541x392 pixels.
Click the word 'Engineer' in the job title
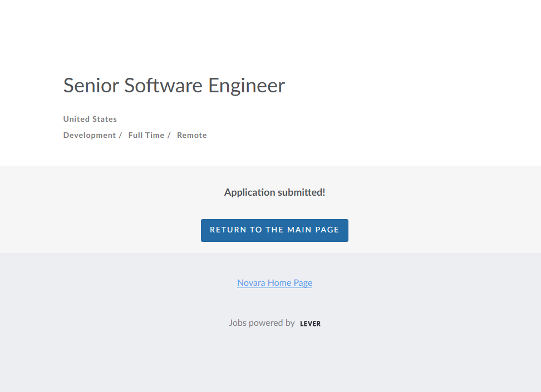coord(246,86)
